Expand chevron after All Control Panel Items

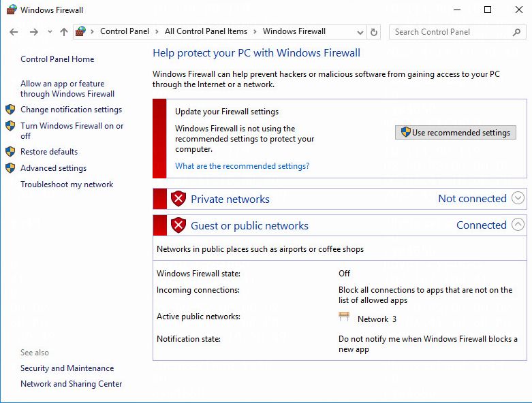pyautogui.click(x=255, y=32)
